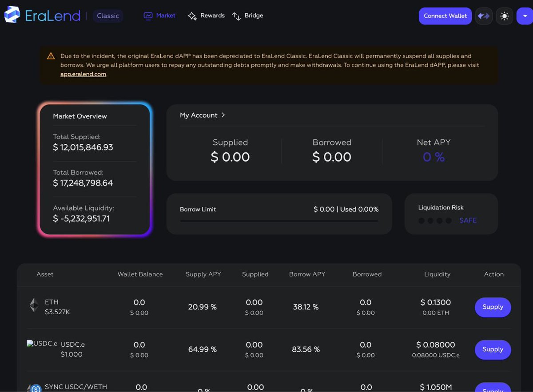Click the Market chart icon
Image resolution: width=533 pixels, height=392 pixels.
click(x=148, y=16)
